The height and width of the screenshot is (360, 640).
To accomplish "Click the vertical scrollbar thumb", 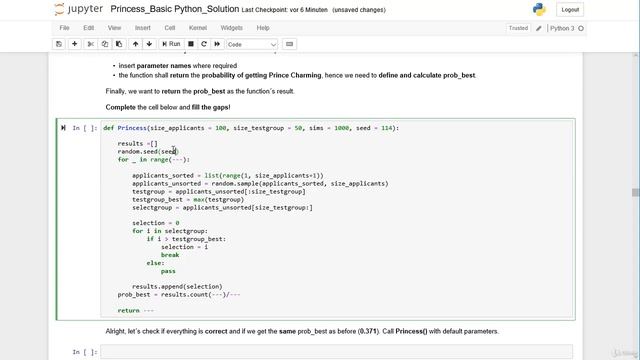I will point(635,192).
